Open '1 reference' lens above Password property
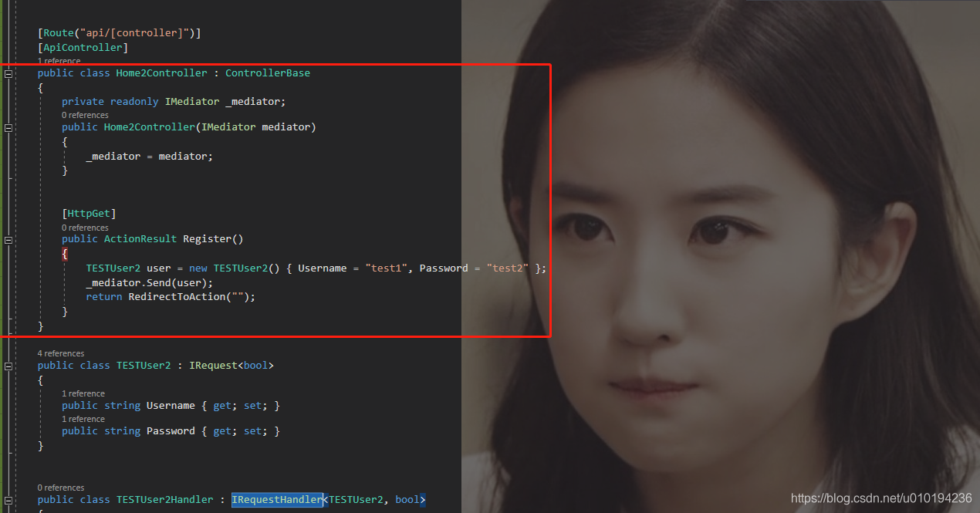This screenshot has width=980, height=513. point(83,419)
